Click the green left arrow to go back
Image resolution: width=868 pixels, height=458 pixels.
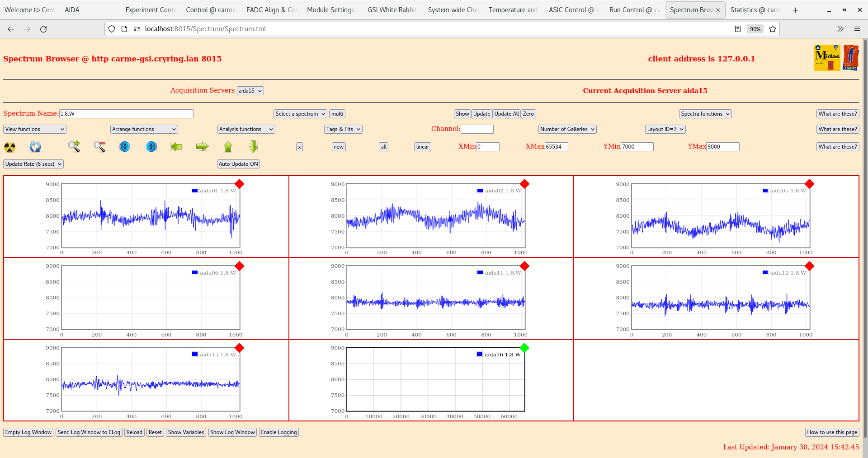(x=176, y=147)
